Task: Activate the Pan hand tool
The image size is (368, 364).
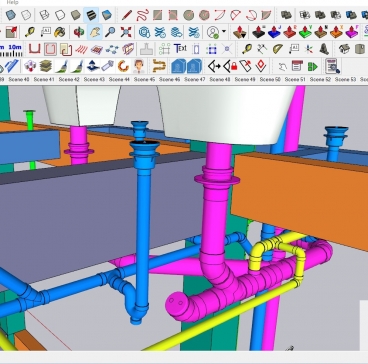Action: tap(95, 32)
